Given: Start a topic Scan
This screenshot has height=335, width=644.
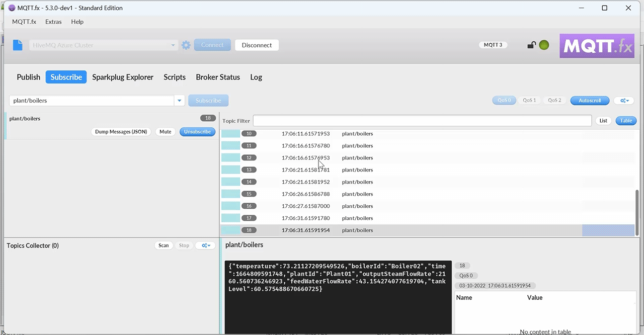Looking at the screenshot, I should (164, 245).
